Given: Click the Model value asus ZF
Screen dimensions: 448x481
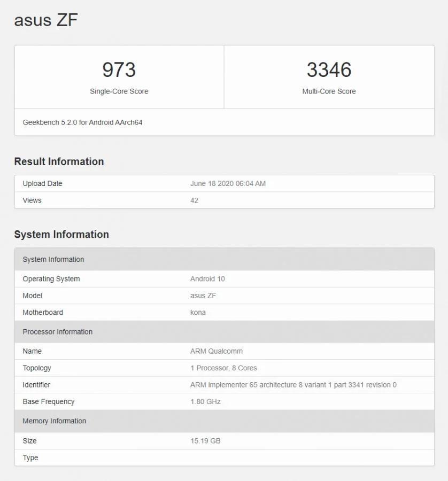Looking at the screenshot, I should (203, 296).
